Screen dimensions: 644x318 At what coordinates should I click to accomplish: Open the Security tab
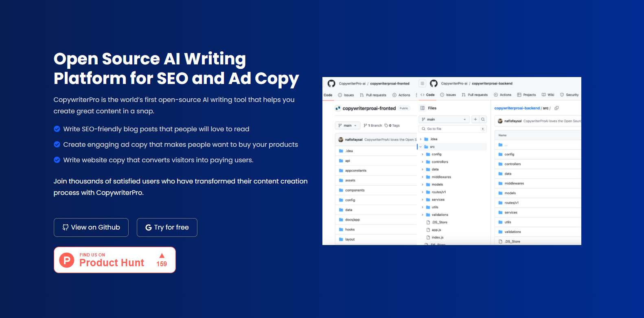click(569, 95)
